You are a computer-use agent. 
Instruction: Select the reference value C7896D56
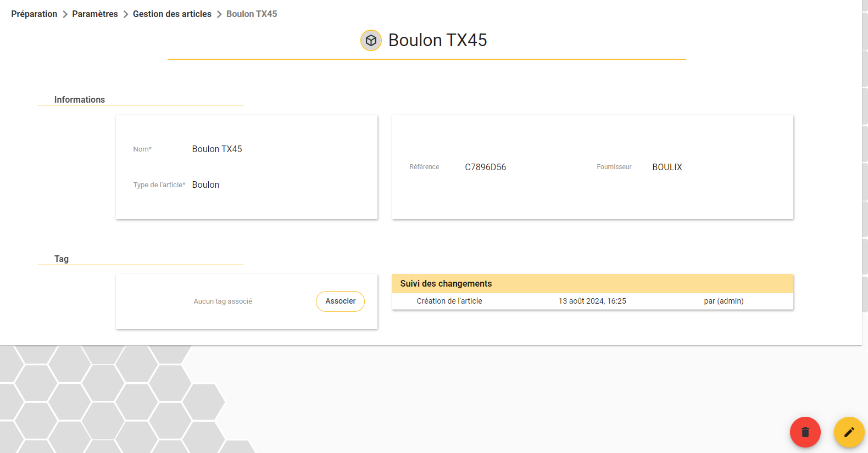(x=485, y=167)
